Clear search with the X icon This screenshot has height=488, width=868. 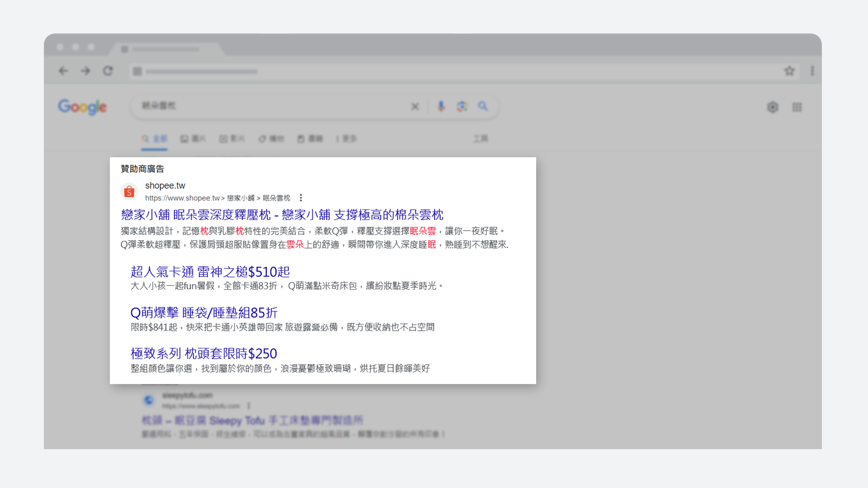tap(415, 107)
